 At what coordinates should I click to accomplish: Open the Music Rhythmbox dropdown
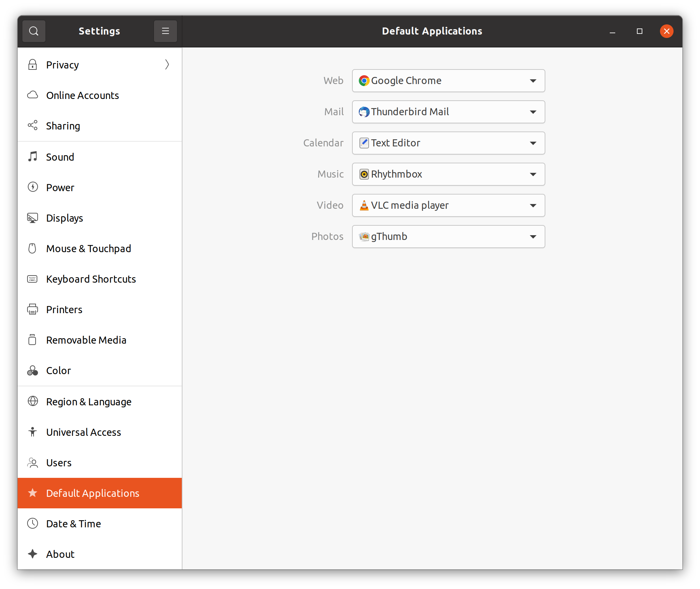[x=448, y=174]
